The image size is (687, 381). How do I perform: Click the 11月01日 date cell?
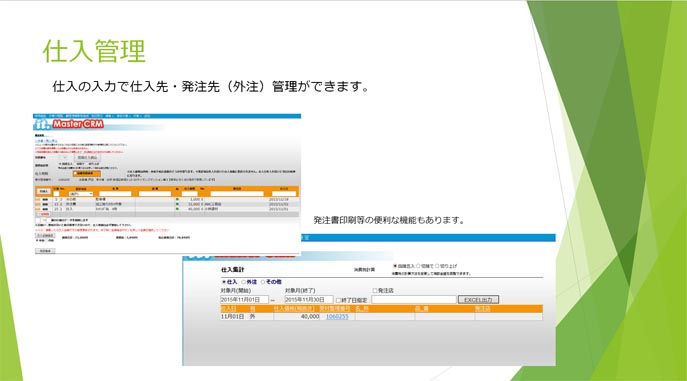pyautogui.click(x=232, y=317)
